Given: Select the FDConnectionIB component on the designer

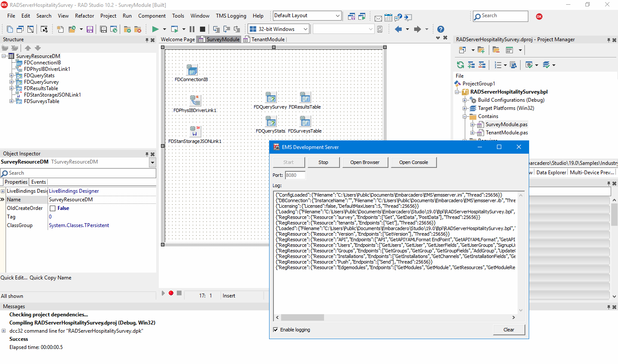Looking at the screenshot, I should coord(192,70).
